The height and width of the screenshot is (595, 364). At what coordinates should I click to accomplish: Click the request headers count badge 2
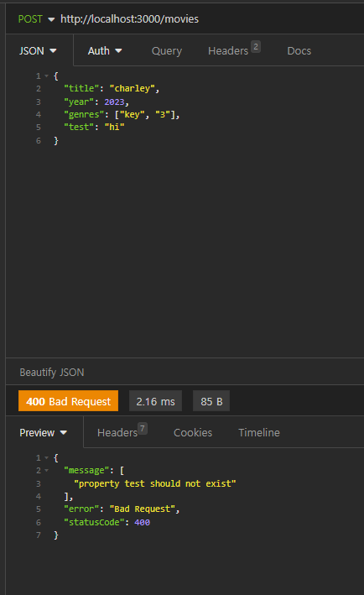[x=256, y=47]
